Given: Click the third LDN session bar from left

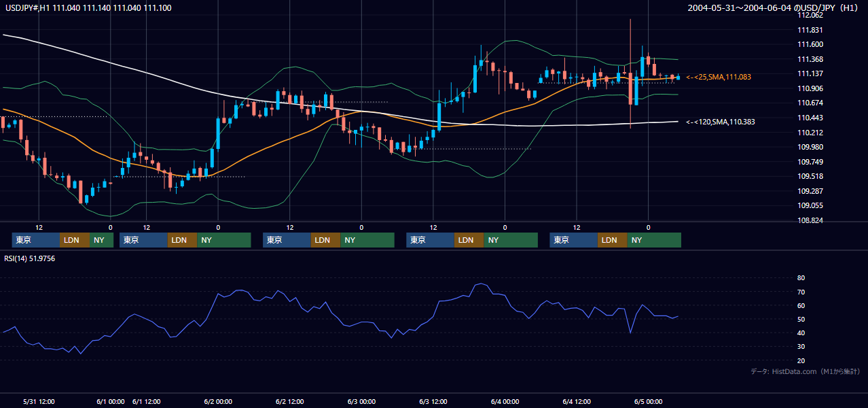Looking at the screenshot, I should pos(326,240).
